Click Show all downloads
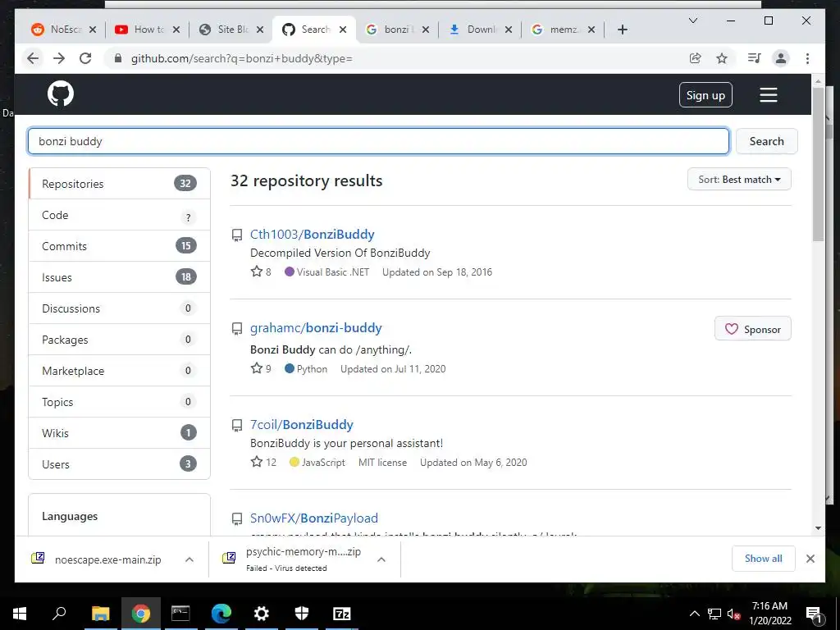Image resolution: width=840 pixels, height=630 pixels. pos(763,558)
